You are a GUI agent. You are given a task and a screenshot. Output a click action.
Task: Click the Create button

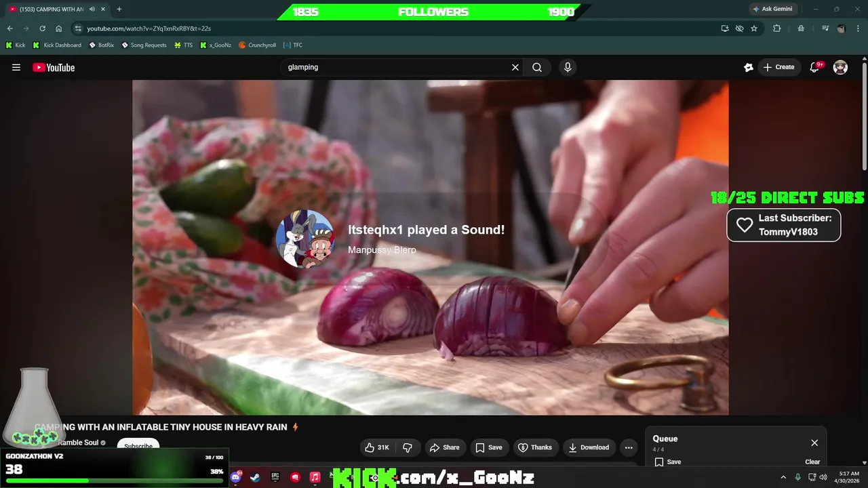(779, 67)
